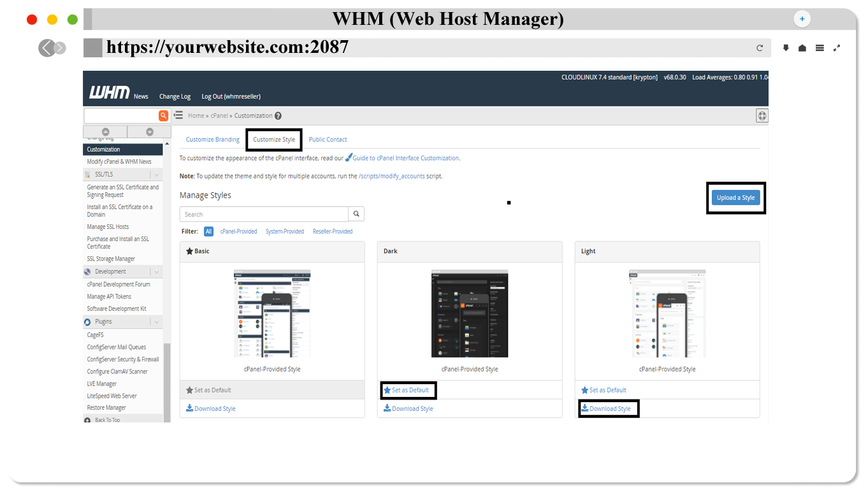
Task: Click the magnifier button beside styles search
Action: (357, 214)
